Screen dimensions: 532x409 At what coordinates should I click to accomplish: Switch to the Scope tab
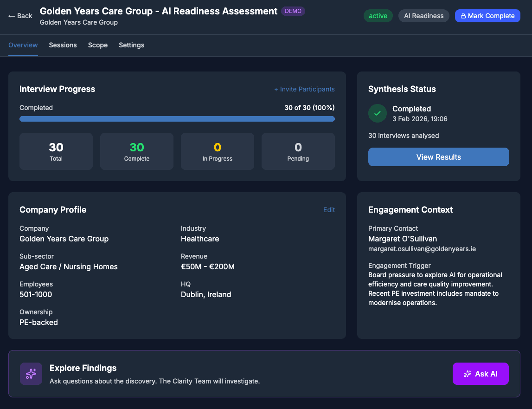(98, 45)
